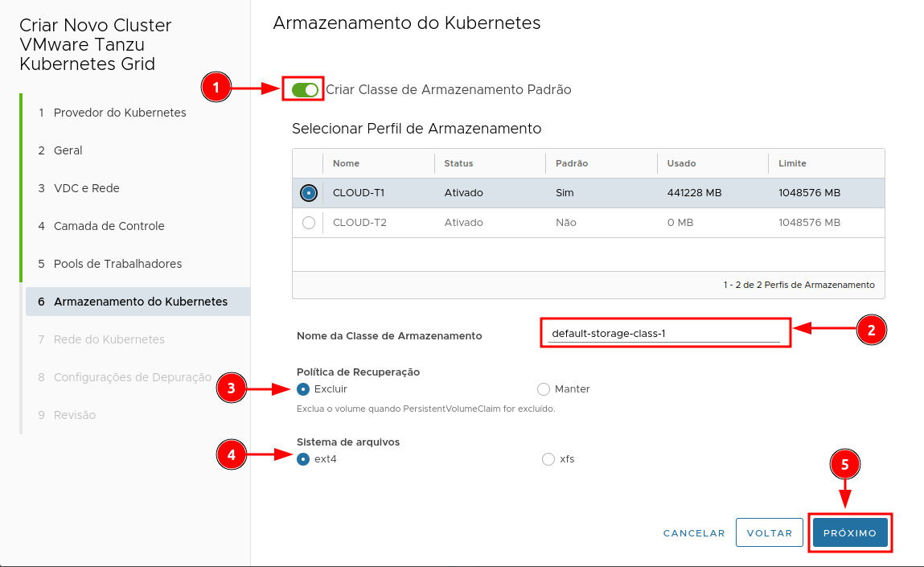This screenshot has width=924, height=567.
Task: Click the Não default cell
Action: point(565,223)
